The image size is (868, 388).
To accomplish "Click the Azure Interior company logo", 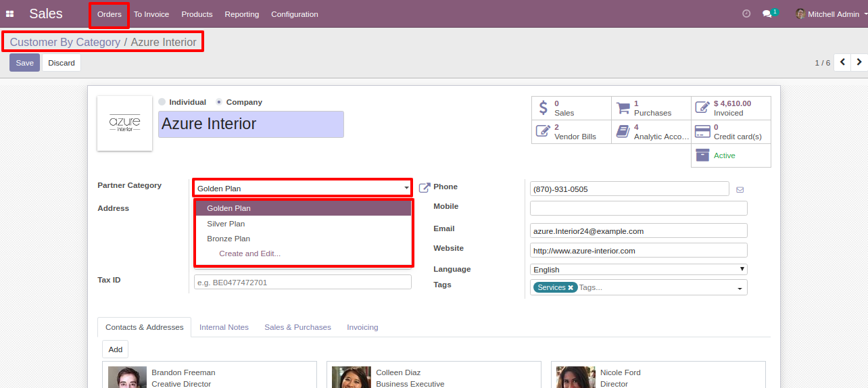I will click(125, 123).
